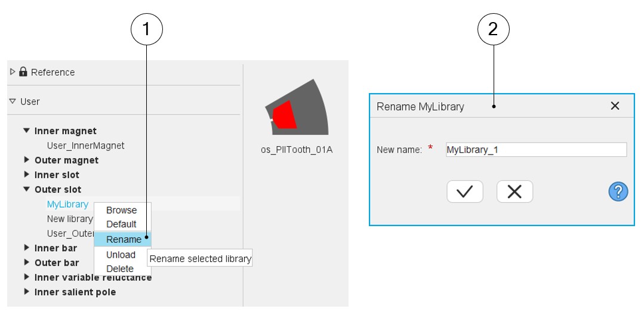Click the lock icon beside Reference
The width and height of the screenshot is (644, 312).
(23, 72)
